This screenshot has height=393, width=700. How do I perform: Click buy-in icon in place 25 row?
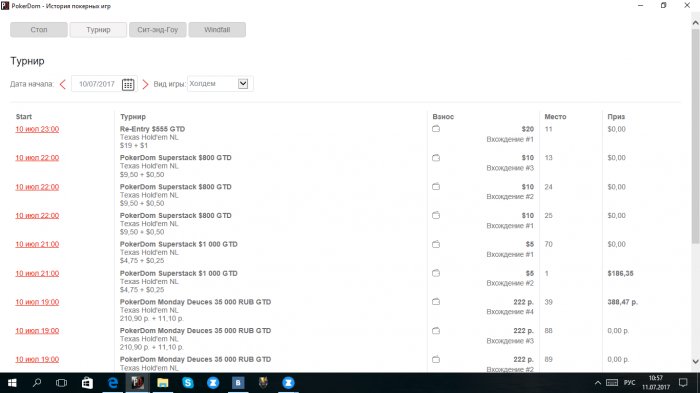tap(436, 215)
